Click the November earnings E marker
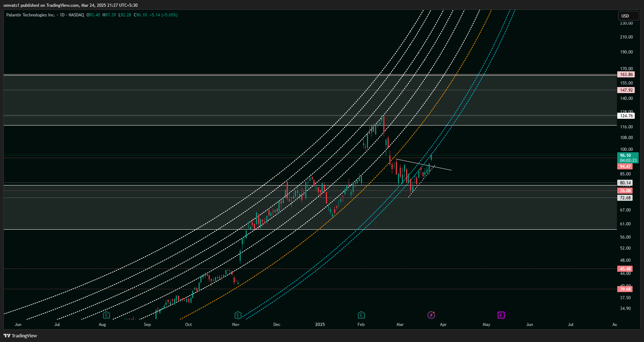The width and height of the screenshot is (644, 342). 238,315
